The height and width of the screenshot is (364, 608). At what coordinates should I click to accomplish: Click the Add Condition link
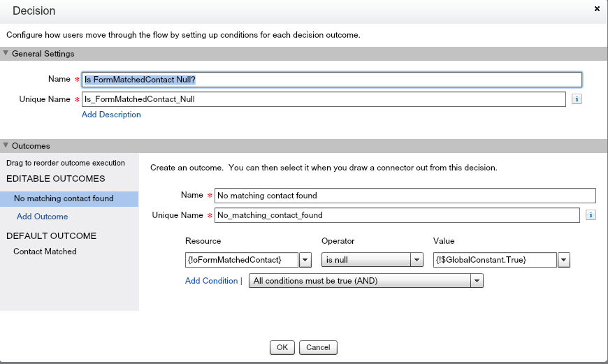pyautogui.click(x=211, y=281)
